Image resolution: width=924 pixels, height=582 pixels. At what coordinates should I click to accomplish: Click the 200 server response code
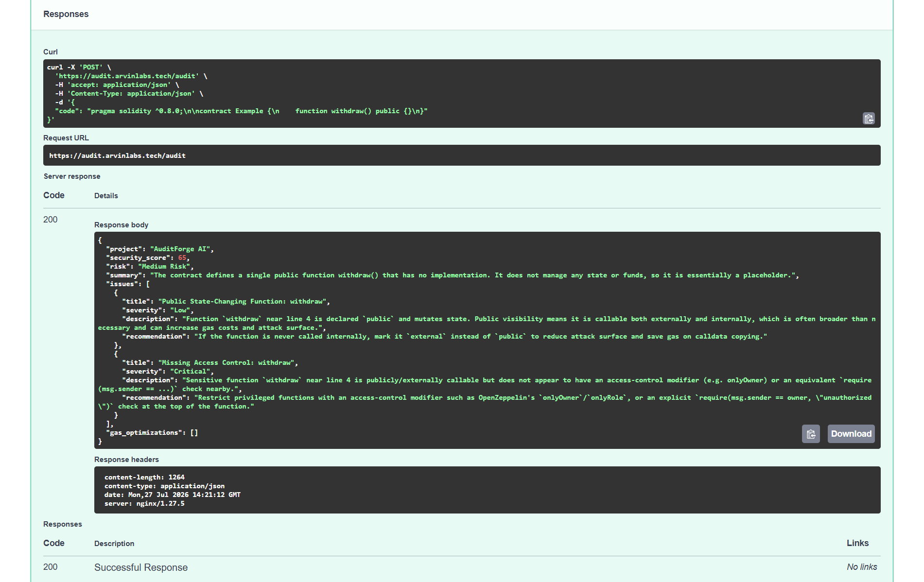[50, 220]
